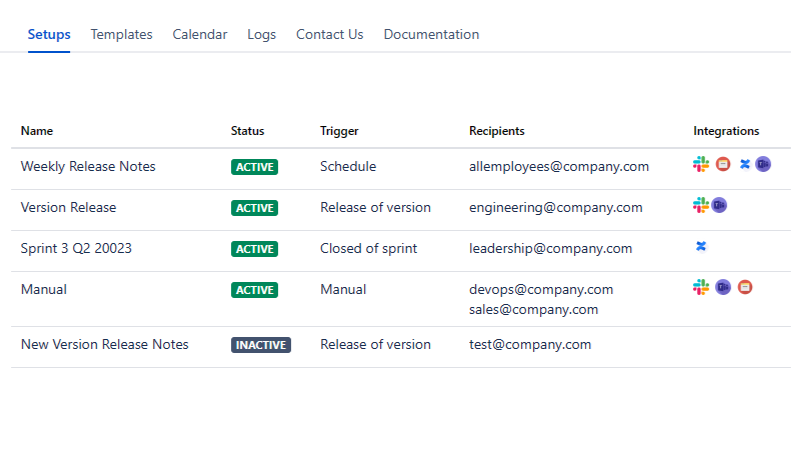Click Slack icon in Weekly Release Notes row

point(701,164)
